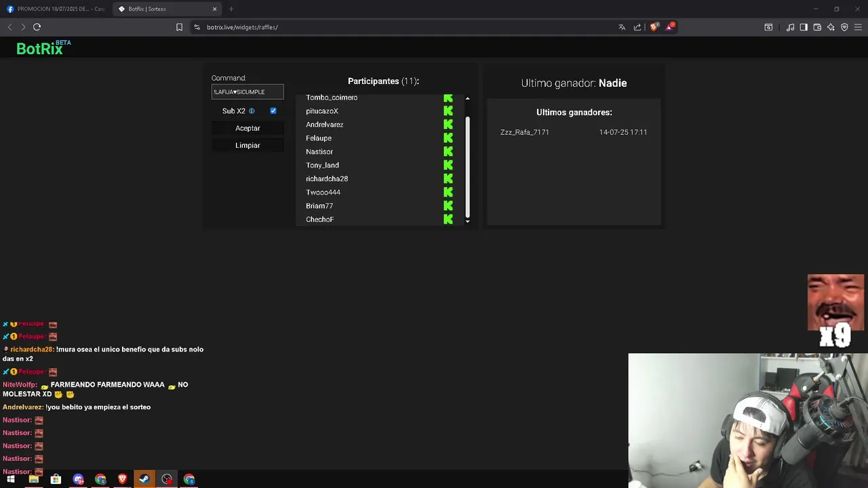
Task: Click participant name ChechoF
Action: tap(319, 220)
